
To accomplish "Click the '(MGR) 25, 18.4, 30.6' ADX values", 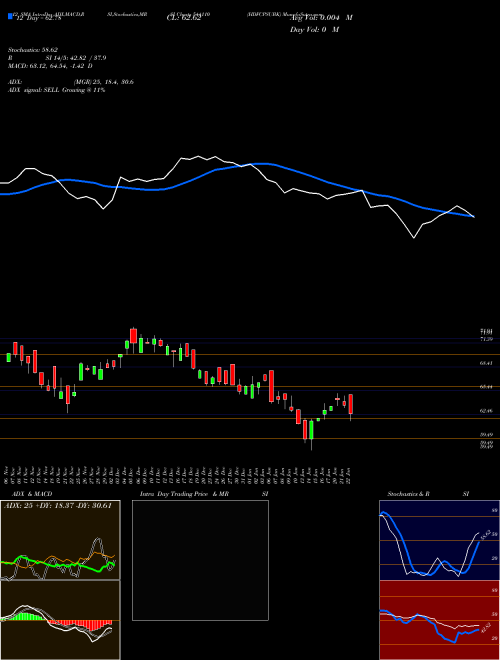I will coord(103,82).
